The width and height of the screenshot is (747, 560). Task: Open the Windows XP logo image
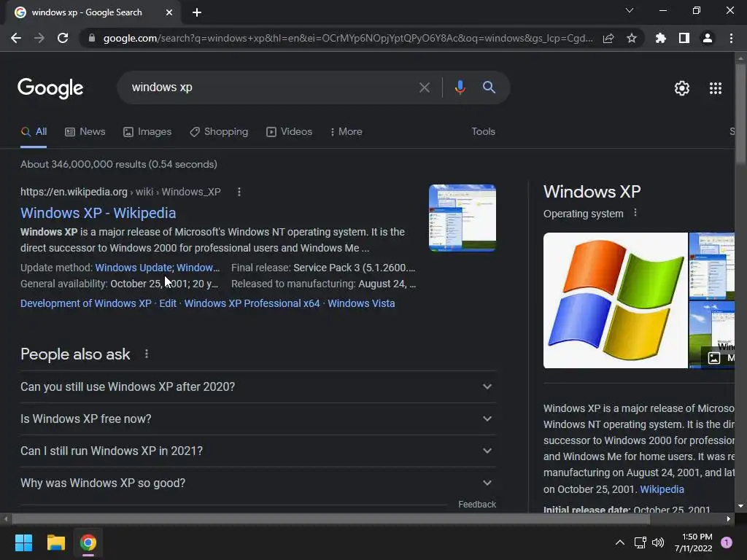point(615,300)
